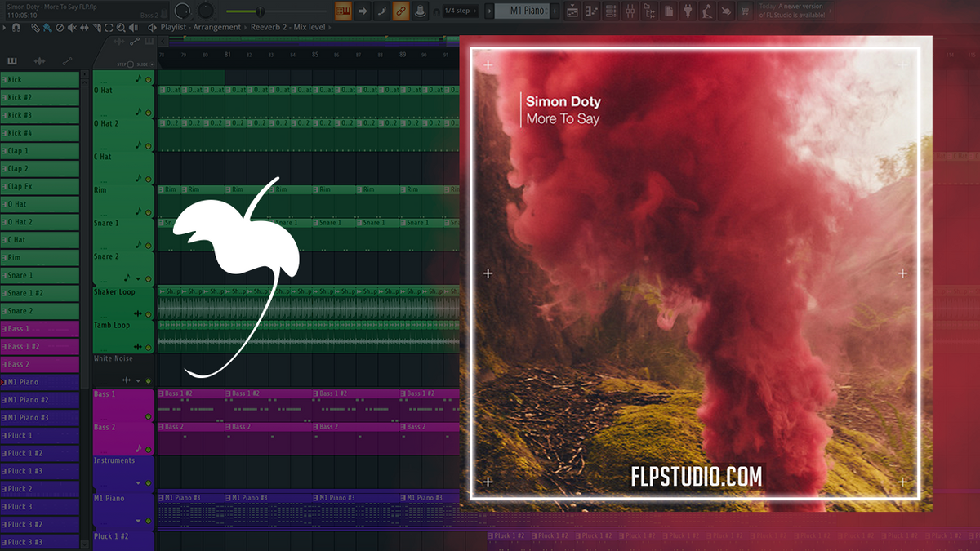Toggle the typing keyboard to piano link icon
Screen dimensions: 980x551
tap(343, 11)
